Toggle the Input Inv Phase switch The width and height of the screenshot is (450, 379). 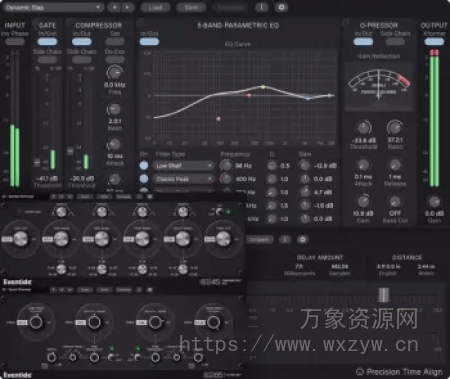pos(15,42)
